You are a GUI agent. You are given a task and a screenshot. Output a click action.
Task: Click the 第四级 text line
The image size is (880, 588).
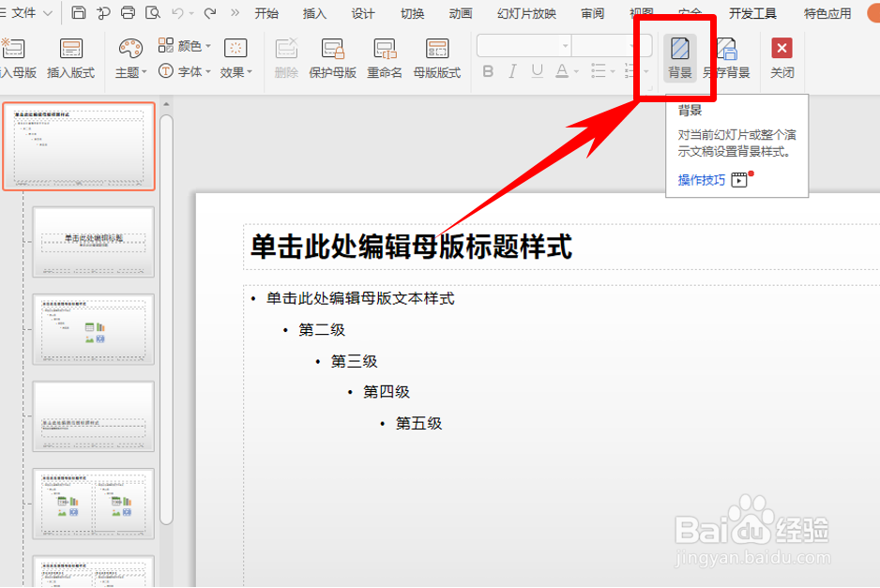[387, 392]
